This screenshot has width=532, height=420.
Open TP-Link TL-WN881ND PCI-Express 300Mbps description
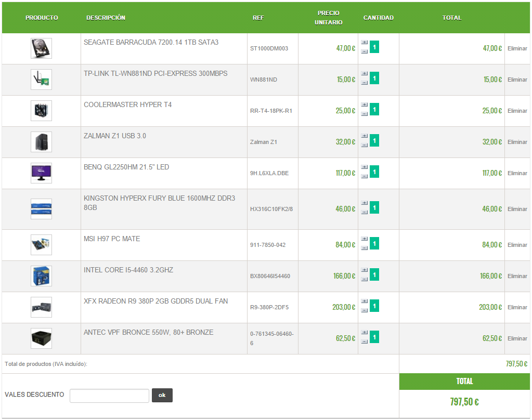click(x=155, y=74)
